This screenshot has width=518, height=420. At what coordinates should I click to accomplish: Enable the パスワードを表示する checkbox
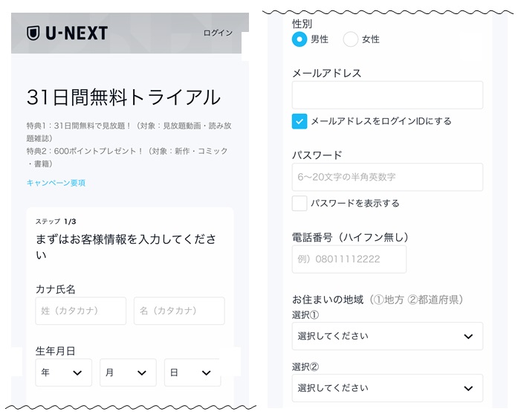click(300, 203)
